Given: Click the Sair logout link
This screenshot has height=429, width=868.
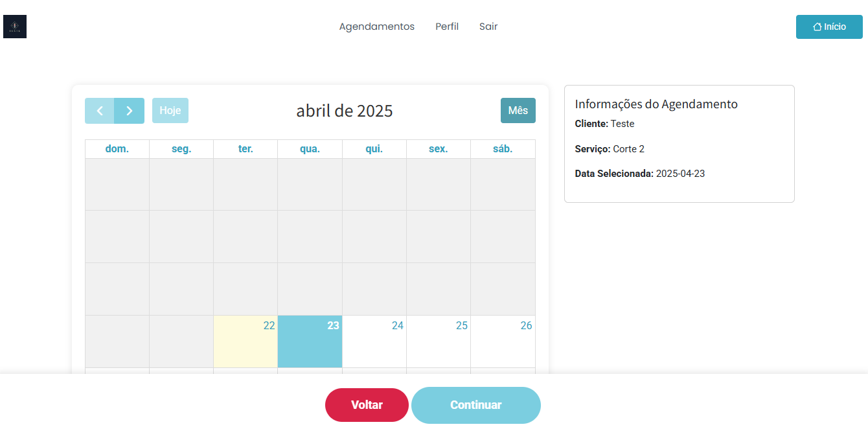Looking at the screenshot, I should point(488,27).
